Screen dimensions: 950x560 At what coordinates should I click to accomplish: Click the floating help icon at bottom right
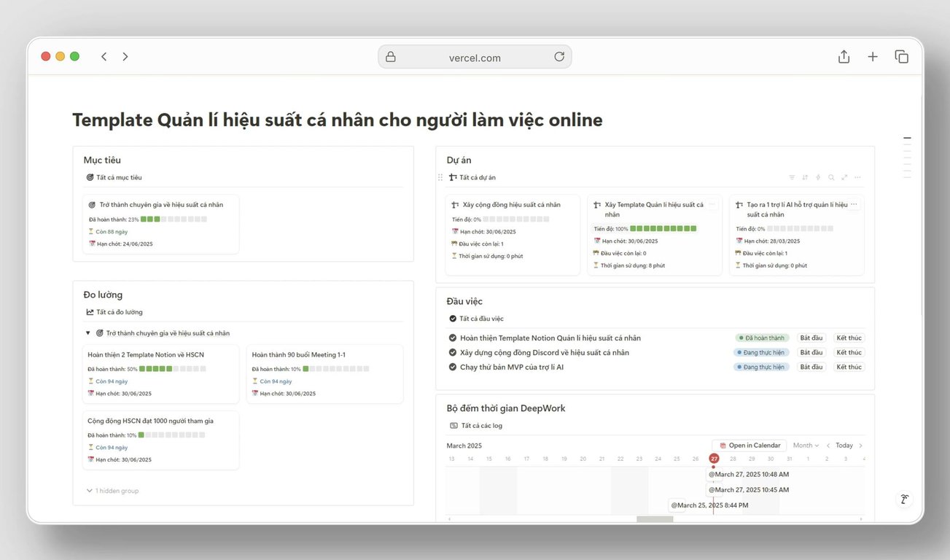[904, 499]
